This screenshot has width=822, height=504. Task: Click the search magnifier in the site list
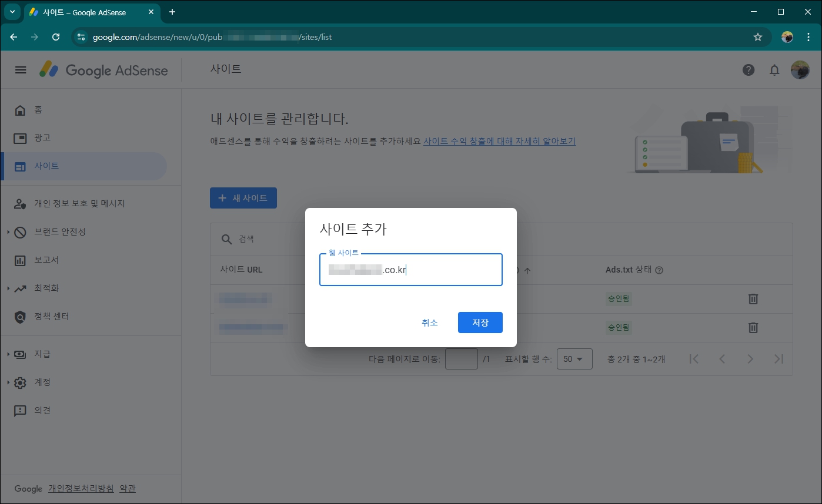(x=226, y=238)
